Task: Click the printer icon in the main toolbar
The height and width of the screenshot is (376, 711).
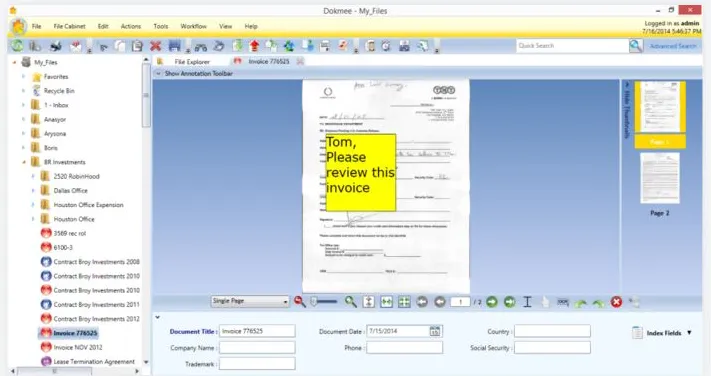Action: (56, 46)
